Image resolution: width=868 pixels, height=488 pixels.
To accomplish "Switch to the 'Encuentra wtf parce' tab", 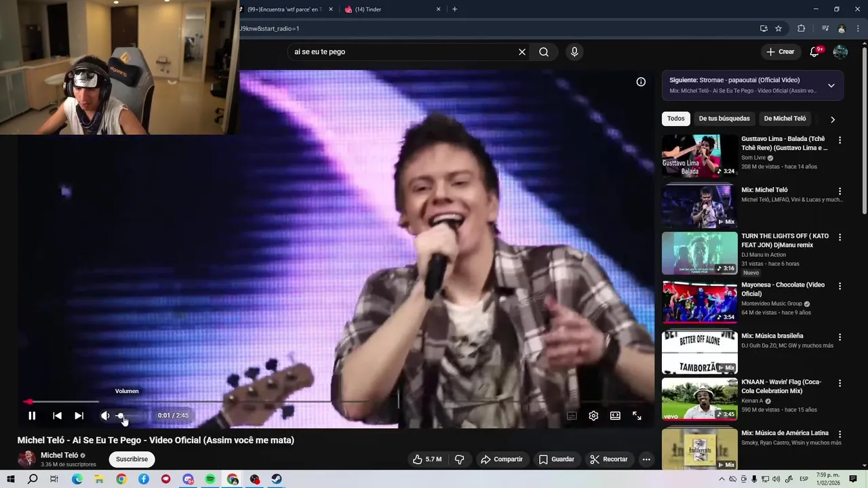I will pyautogui.click(x=285, y=9).
